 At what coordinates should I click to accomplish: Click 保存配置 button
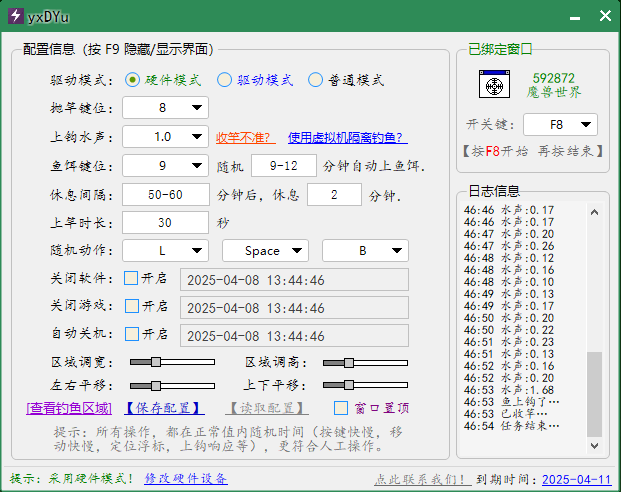click(164, 408)
